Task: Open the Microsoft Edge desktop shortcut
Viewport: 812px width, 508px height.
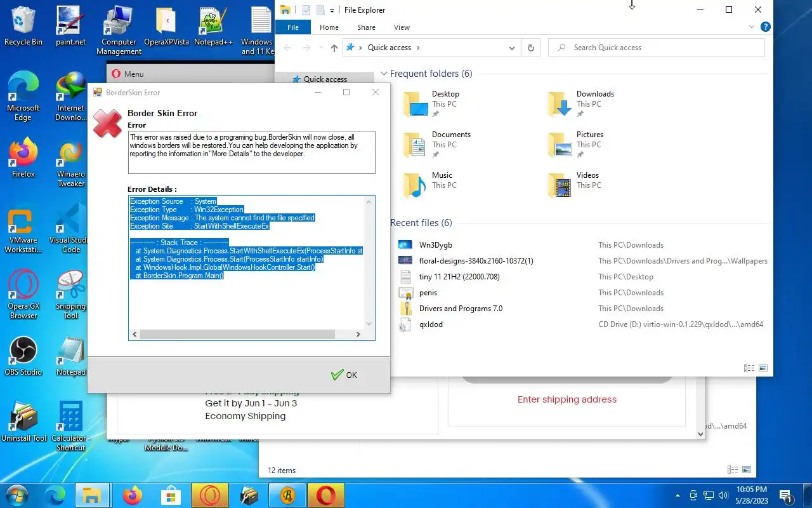Action: [23, 97]
